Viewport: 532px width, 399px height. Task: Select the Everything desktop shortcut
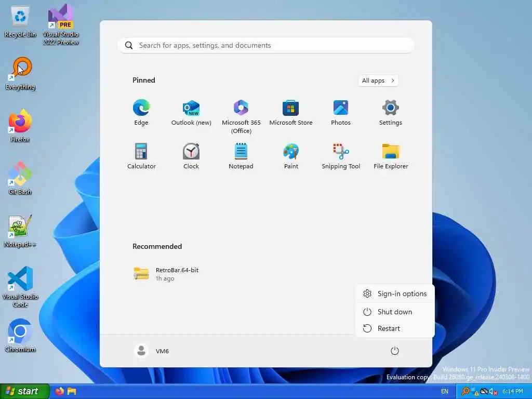click(20, 74)
